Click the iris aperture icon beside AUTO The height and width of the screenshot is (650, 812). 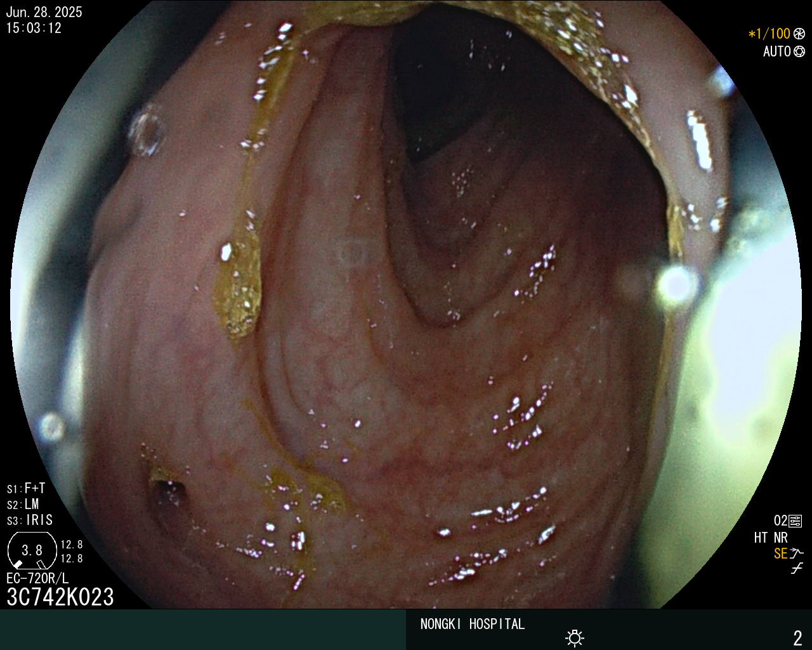799,51
